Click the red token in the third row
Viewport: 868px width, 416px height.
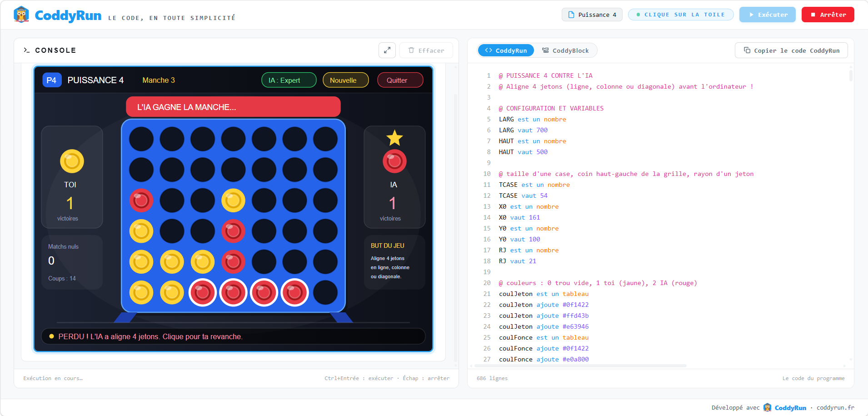tap(141, 200)
